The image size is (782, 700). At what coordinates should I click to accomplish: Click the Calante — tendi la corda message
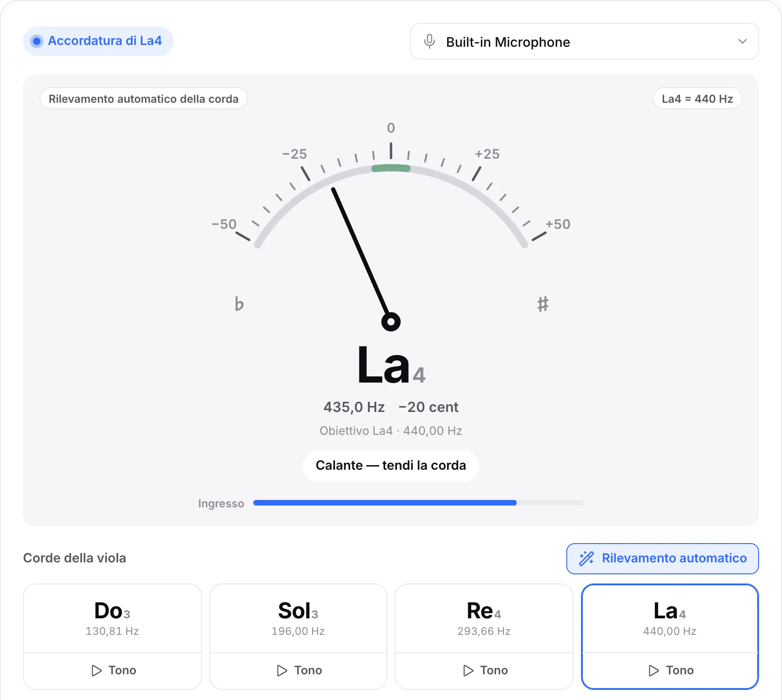[391, 466]
